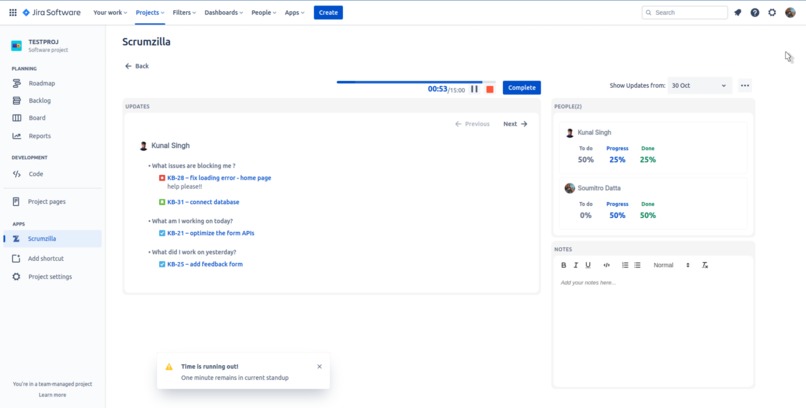Image resolution: width=806 pixels, height=408 pixels.
Task: Click the Complete standup button
Action: (522, 88)
